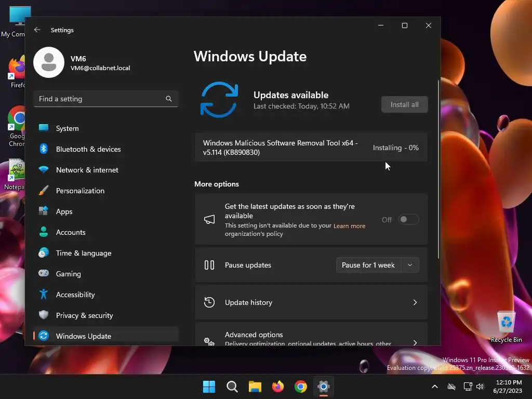Image resolution: width=532 pixels, height=399 pixels.
Task: Expand Update history with its chevron
Action: [415, 302]
